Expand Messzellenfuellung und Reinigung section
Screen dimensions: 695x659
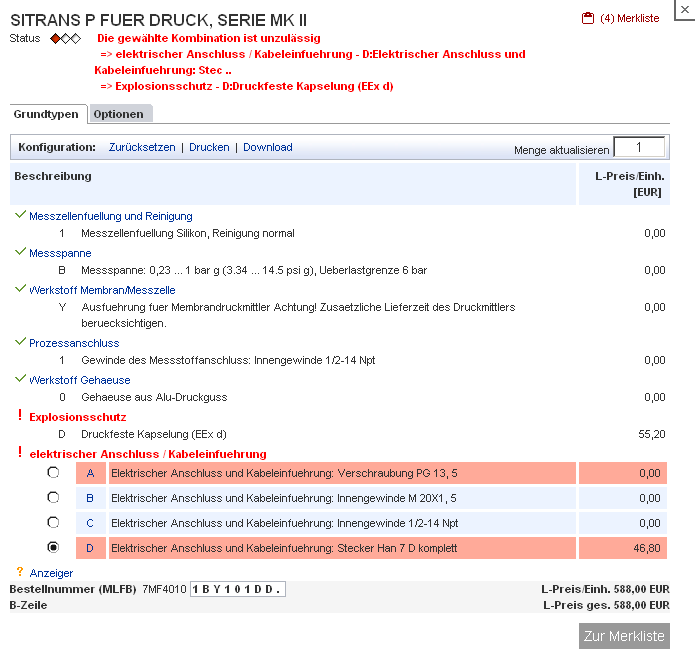[111, 216]
